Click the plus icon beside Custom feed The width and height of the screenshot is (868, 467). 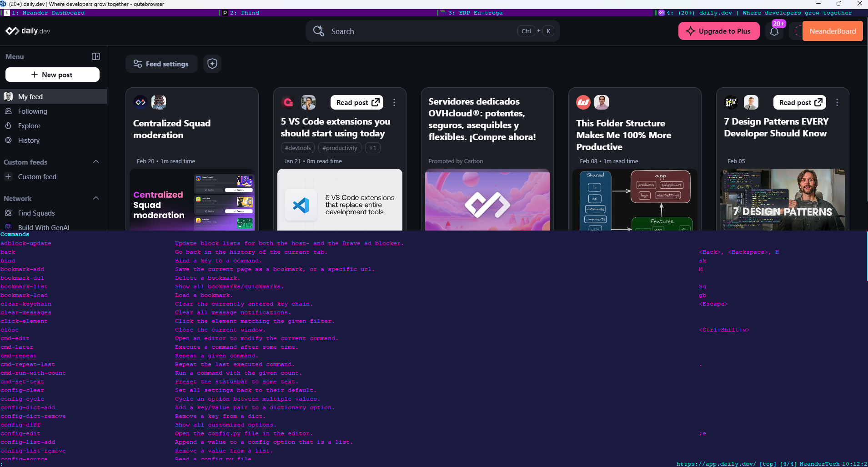[8, 176]
